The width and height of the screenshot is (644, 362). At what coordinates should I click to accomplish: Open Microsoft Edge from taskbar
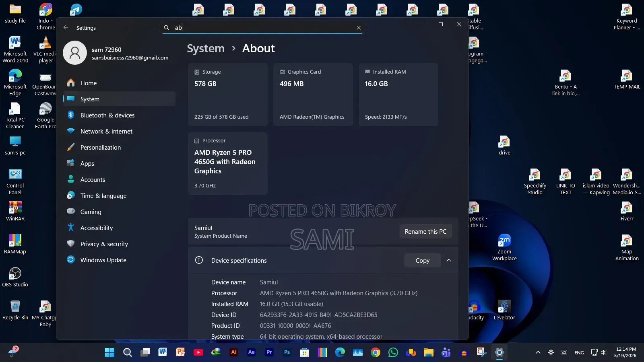point(340,352)
